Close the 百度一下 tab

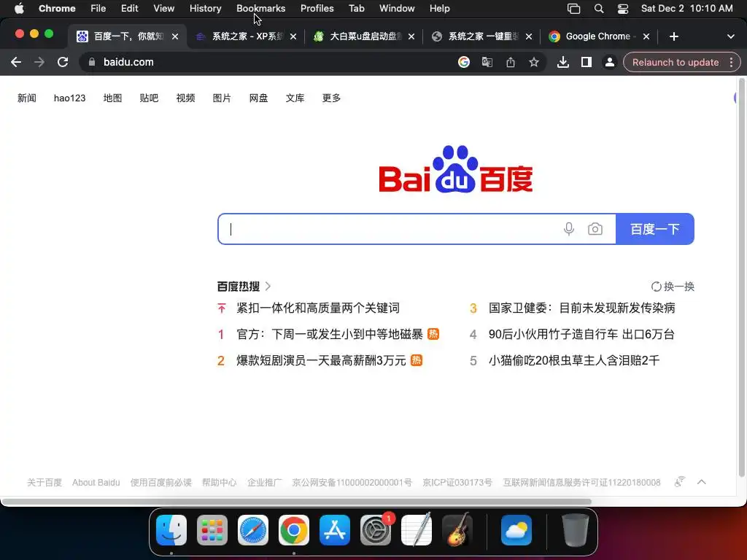click(x=175, y=36)
